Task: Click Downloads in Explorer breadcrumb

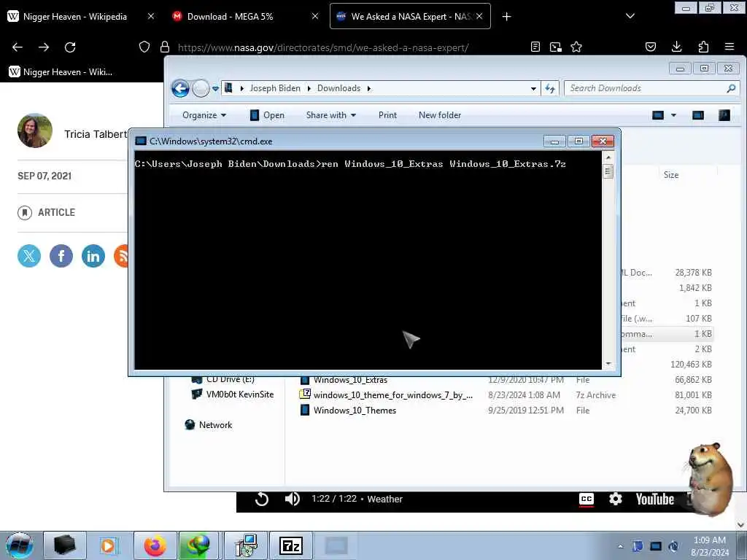Action: click(338, 88)
